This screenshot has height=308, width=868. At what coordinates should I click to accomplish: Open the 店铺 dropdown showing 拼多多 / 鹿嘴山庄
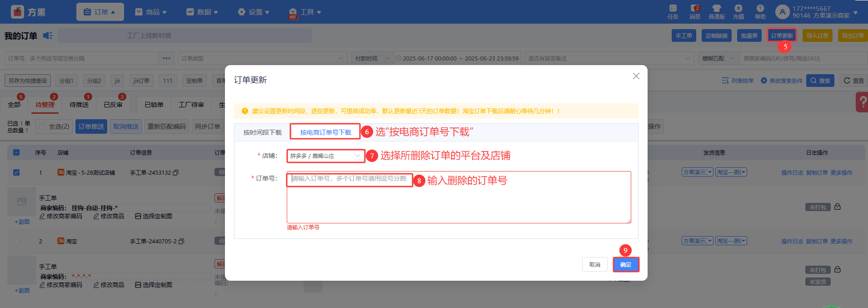click(325, 156)
